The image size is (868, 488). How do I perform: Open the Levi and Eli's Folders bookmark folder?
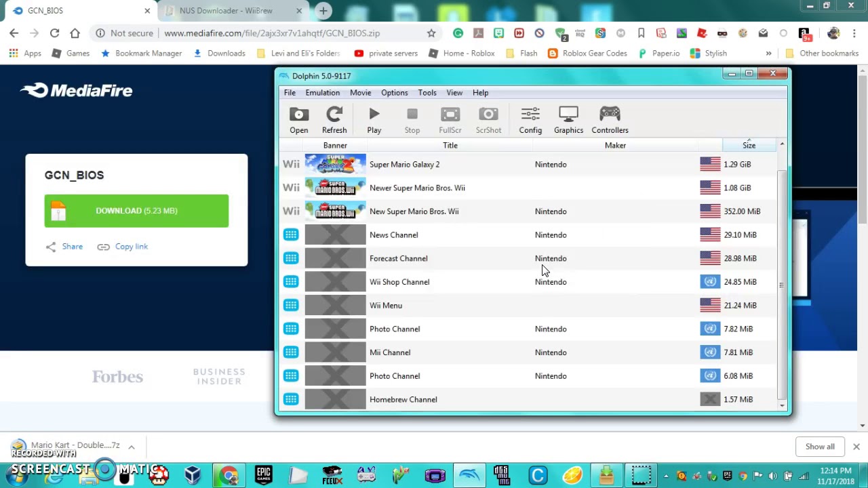pos(298,53)
